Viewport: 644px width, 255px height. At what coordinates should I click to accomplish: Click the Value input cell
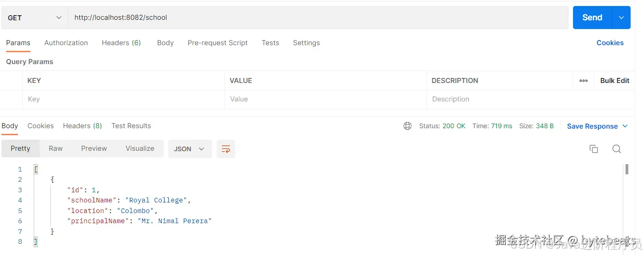click(x=325, y=99)
